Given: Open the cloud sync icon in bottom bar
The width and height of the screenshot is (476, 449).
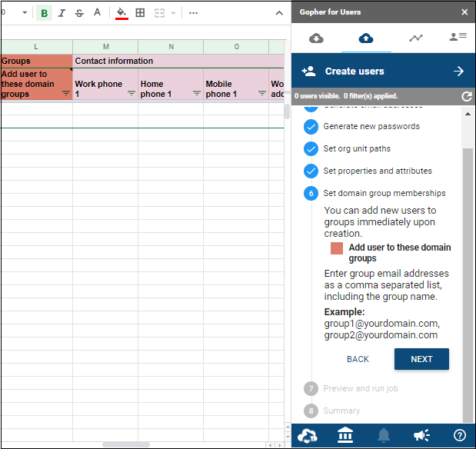Looking at the screenshot, I should 308,435.
